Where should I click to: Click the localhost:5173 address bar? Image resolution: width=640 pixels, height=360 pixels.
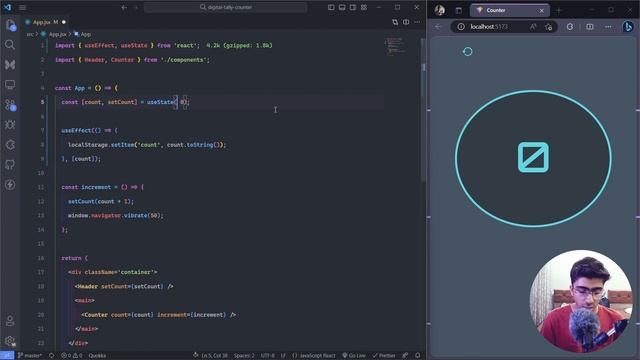point(489,27)
